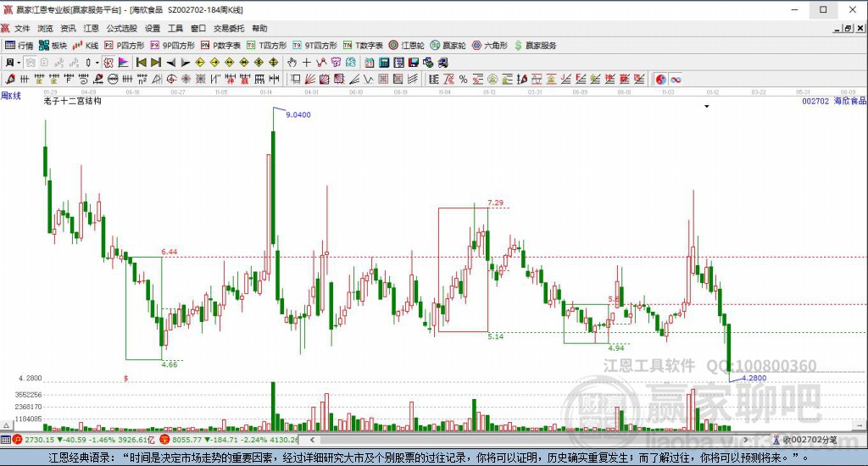This screenshot has height=466, width=868.
Task: Expand the small triangle above chart right
Action: [x=706, y=106]
